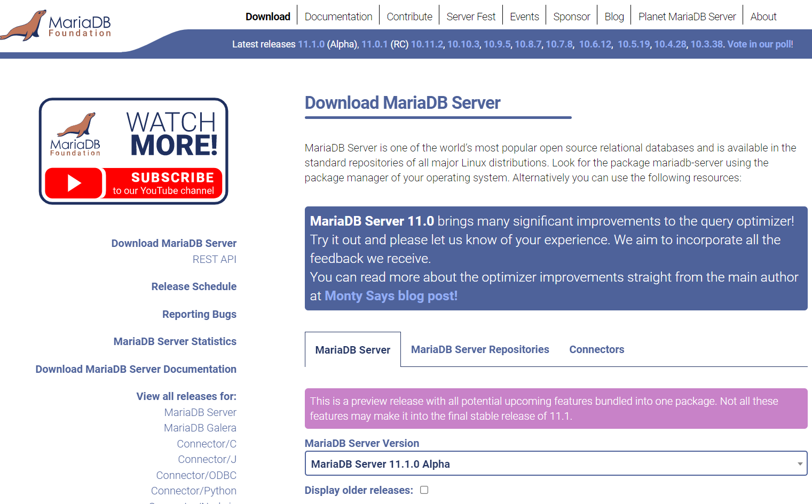Open the Reporting Bugs sidebar link
Viewport: 812px width, 504px height.
(199, 314)
